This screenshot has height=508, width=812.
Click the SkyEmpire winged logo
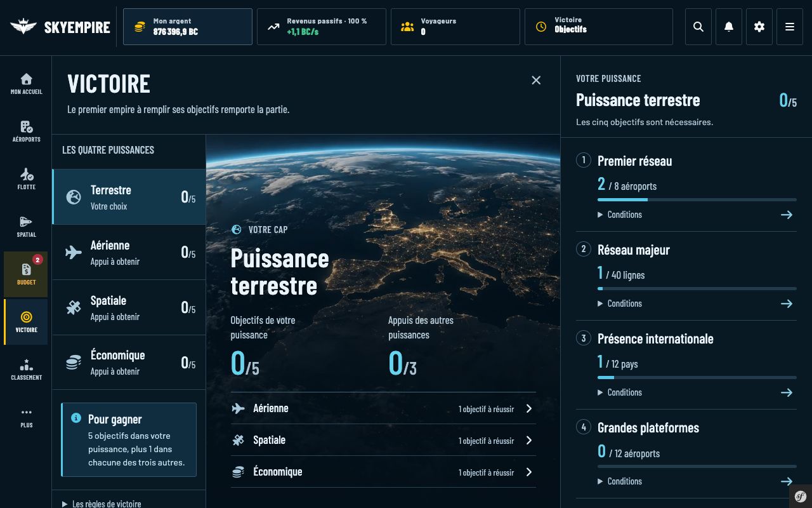pyautogui.click(x=23, y=27)
